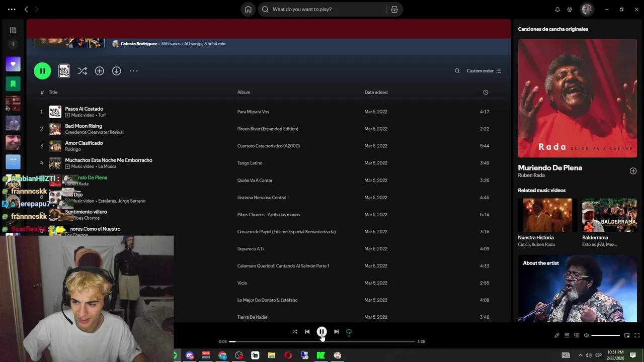Open Opera browser from the taskbar
Screen dimensions: 644x362
[x=288, y=355]
